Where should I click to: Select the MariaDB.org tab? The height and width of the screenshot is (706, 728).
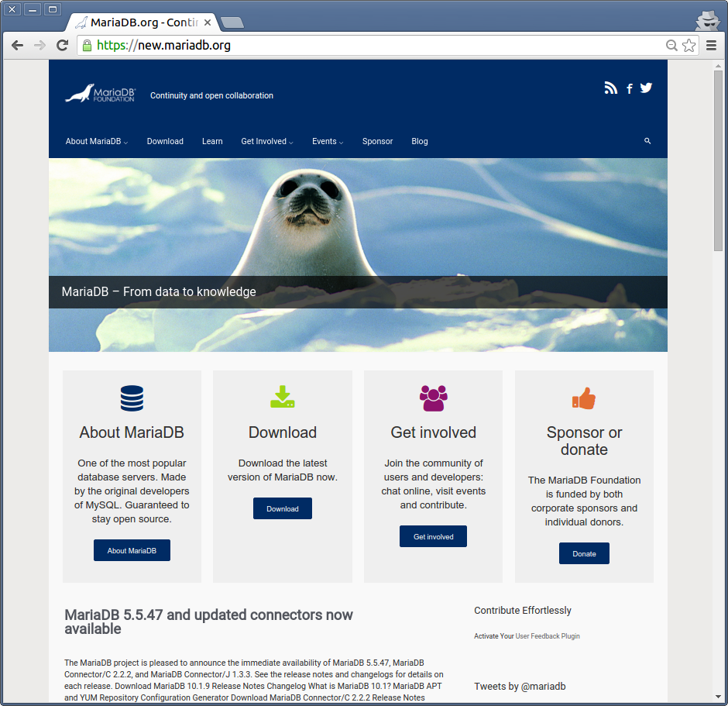(x=144, y=22)
